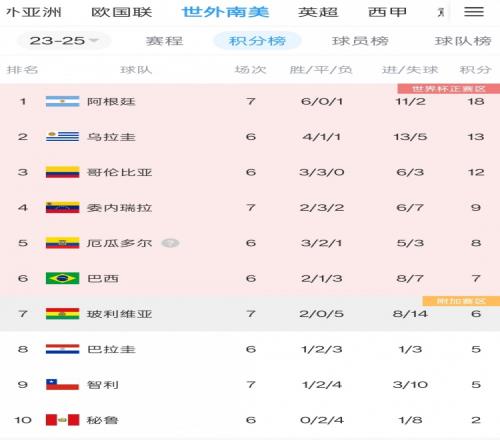Click the gray badge beside 厄瓜多尔

coord(170,243)
